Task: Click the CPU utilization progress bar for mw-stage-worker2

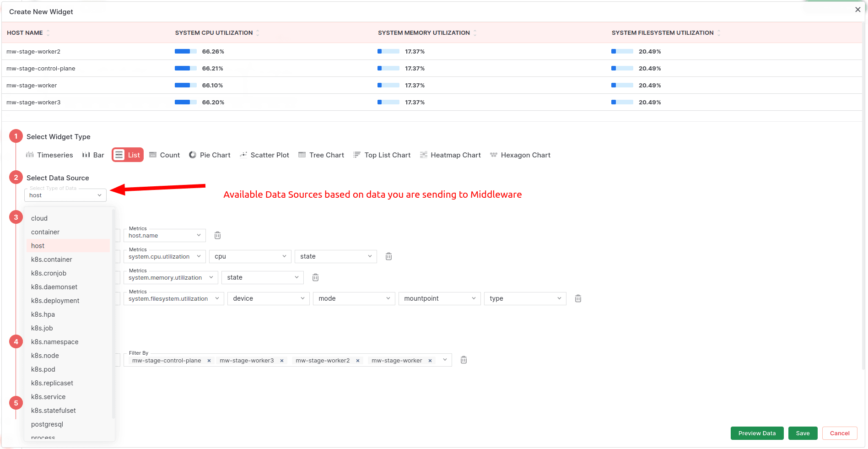Action: [185, 51]
